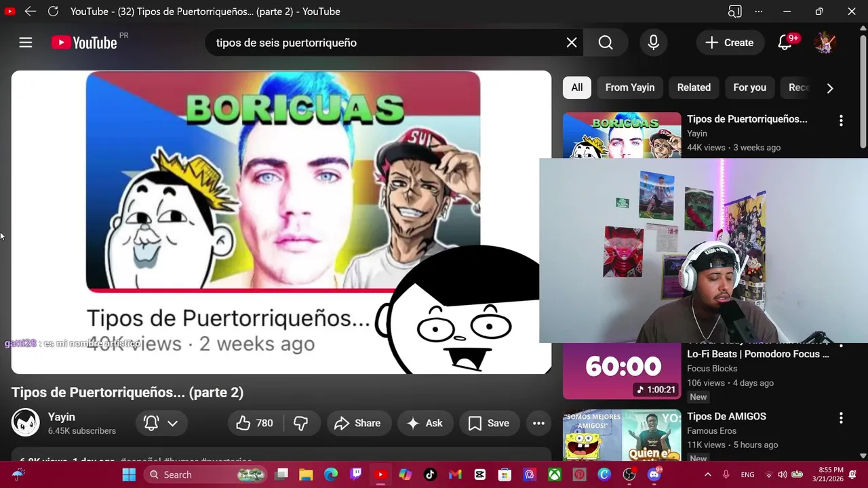The height and width of the screenshot is (488, 868).
Task: Open the browser sidebar search icon in title bar
Action: pyautogui.click(x=734, y=12)
